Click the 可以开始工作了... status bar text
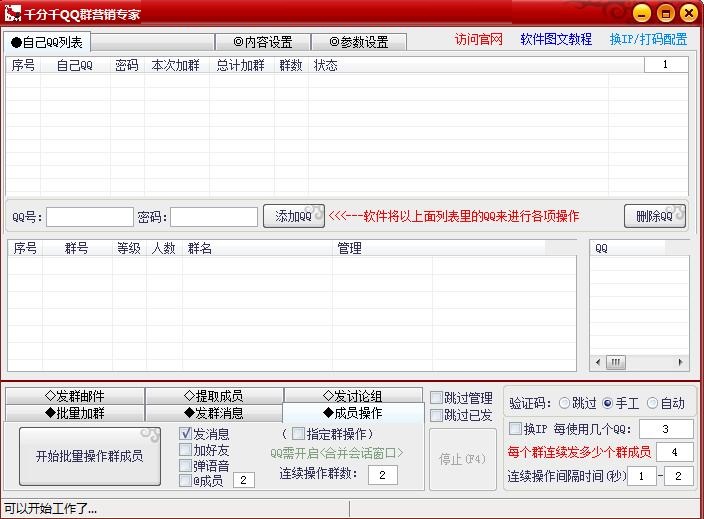Image resolution: width=704 pixels, height=519 pixels. coord(50,509)
